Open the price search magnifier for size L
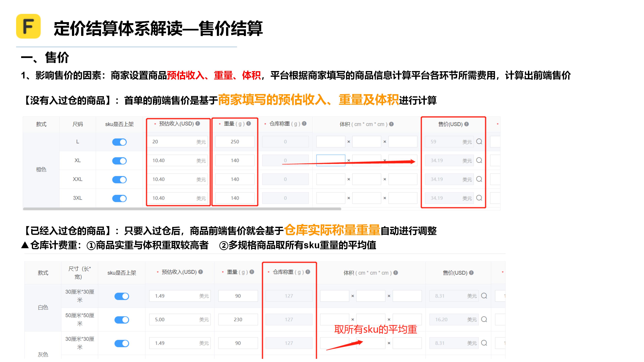 coord(479,142)
